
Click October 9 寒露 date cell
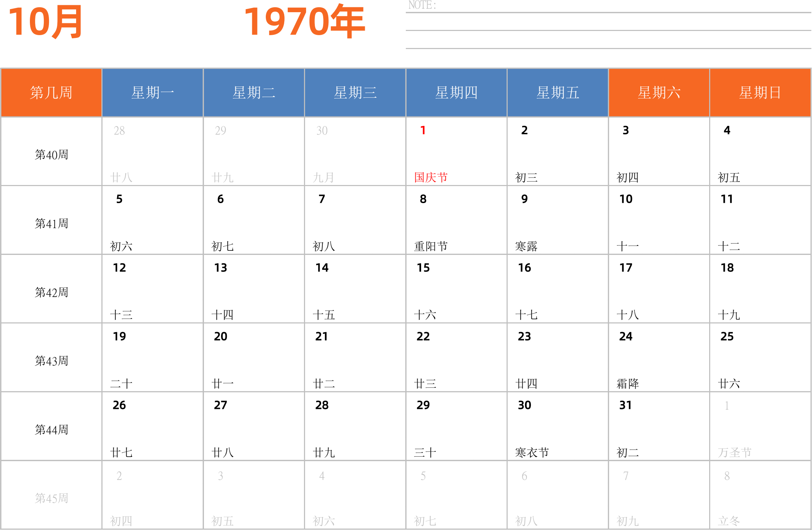click(557, 220)
